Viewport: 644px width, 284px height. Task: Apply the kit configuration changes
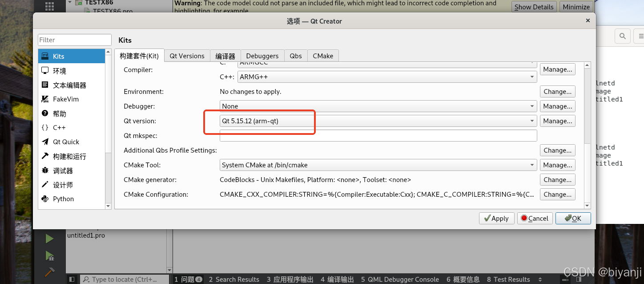(x=496, y=218)
